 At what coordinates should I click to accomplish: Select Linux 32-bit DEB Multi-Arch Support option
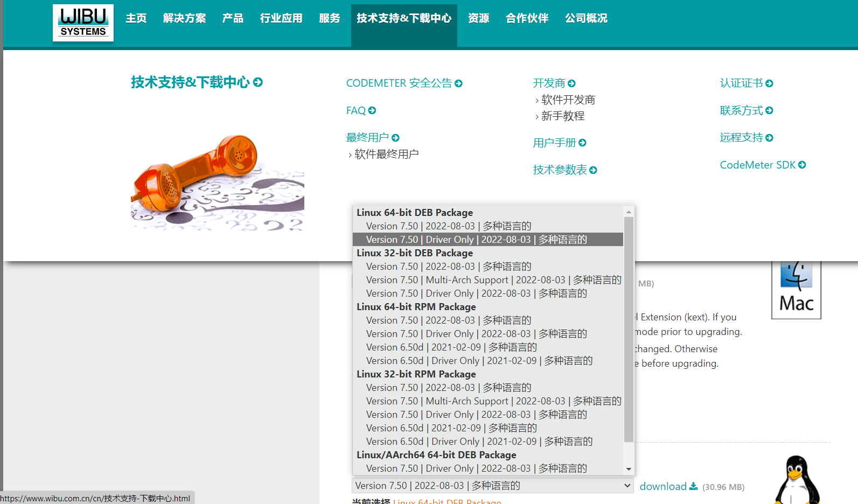click(488, 280)
